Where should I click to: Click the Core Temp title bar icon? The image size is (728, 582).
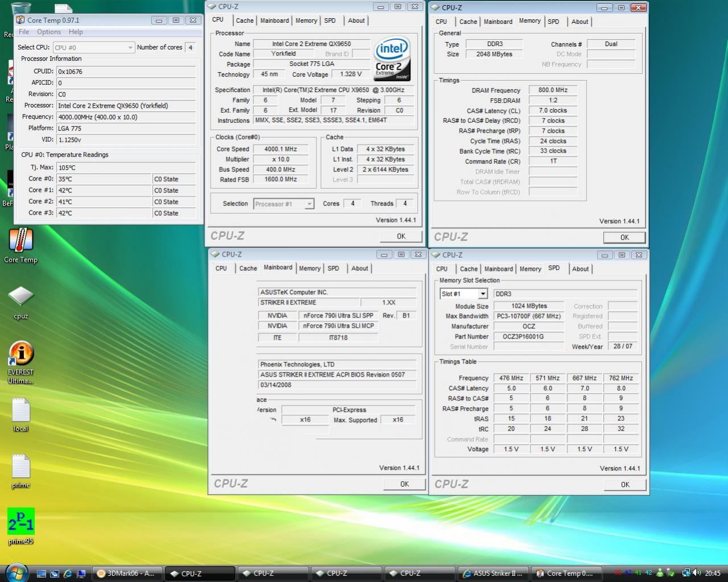tap(21, 20)
